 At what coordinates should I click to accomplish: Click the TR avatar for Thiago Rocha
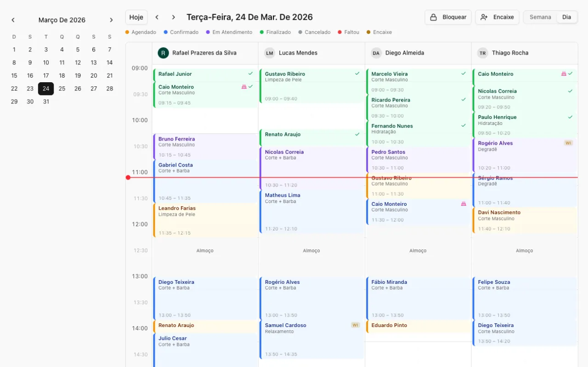tap(482, 53)
